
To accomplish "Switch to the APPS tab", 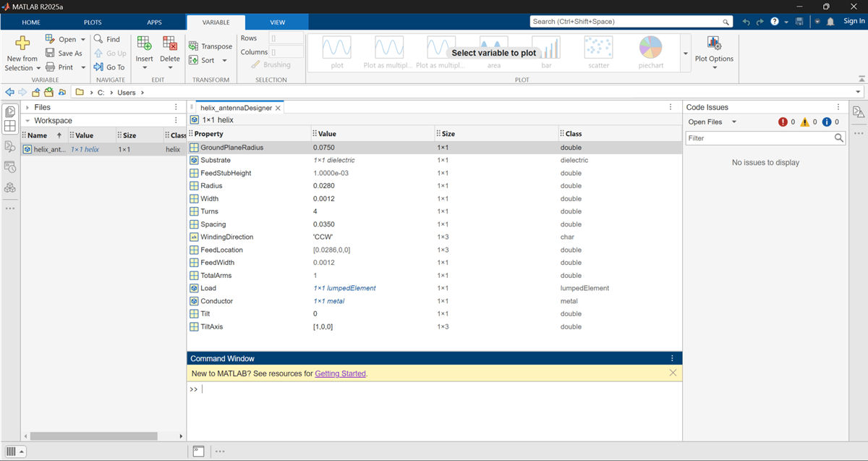I will (x=154, y=22).
